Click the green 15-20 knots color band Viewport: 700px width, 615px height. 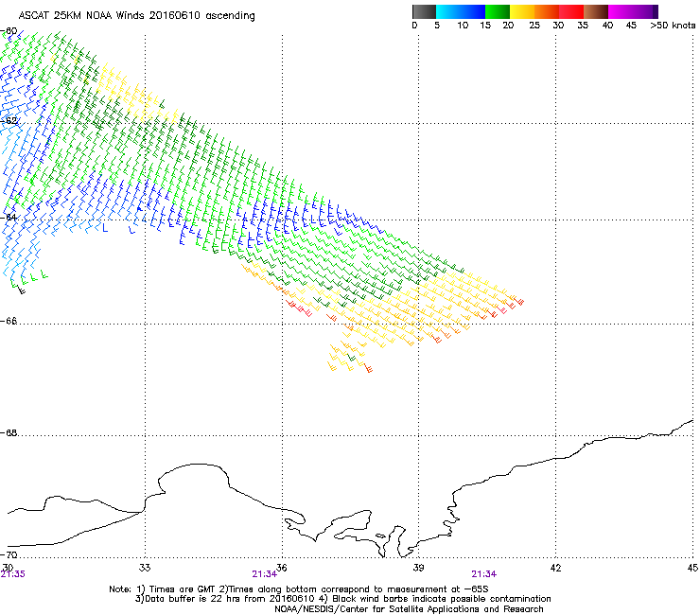click(x=498, y=11)
